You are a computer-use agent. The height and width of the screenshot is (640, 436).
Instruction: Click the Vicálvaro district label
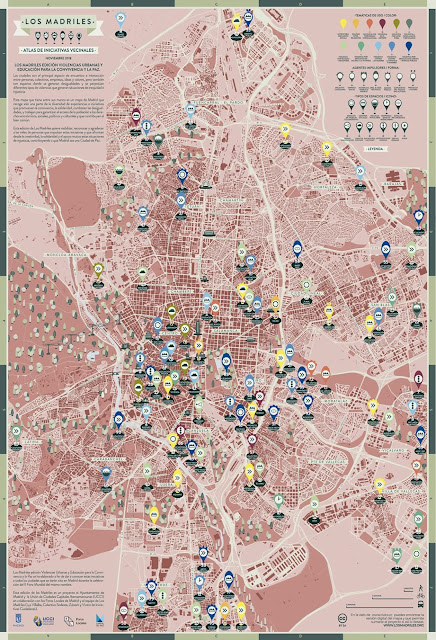(x=393, y=450)
